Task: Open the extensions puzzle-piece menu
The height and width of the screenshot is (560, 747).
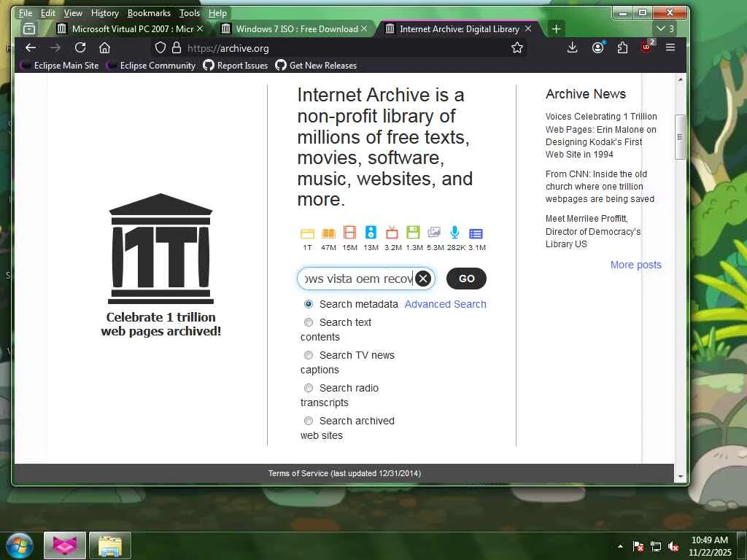Action: pos(622,47)
